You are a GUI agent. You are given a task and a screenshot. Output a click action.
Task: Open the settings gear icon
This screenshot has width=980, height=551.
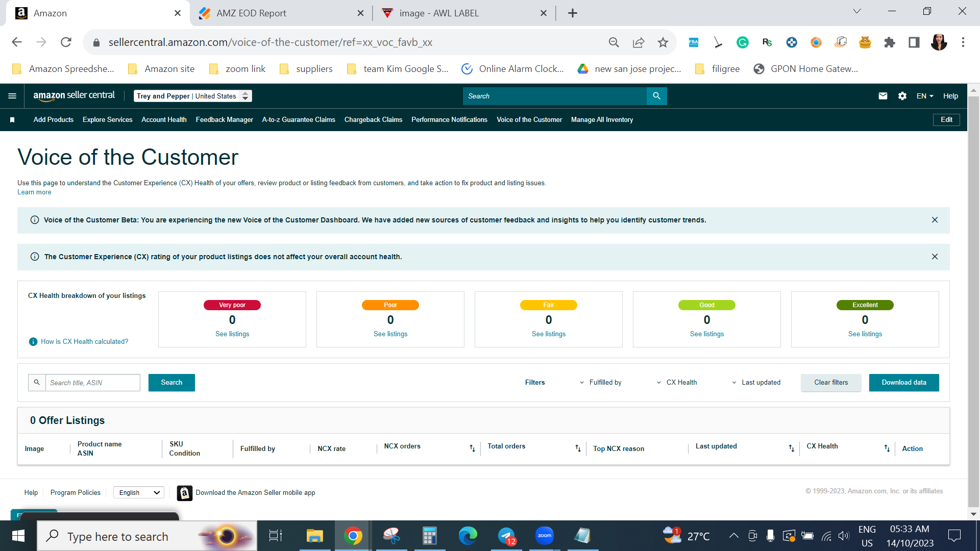point(902,96)
